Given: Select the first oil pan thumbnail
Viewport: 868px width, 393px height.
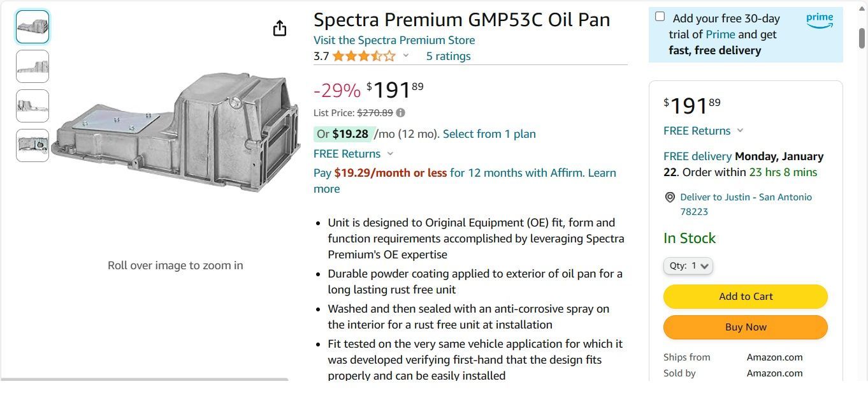Looking at the screenshot, I should [x=33, y=27].
